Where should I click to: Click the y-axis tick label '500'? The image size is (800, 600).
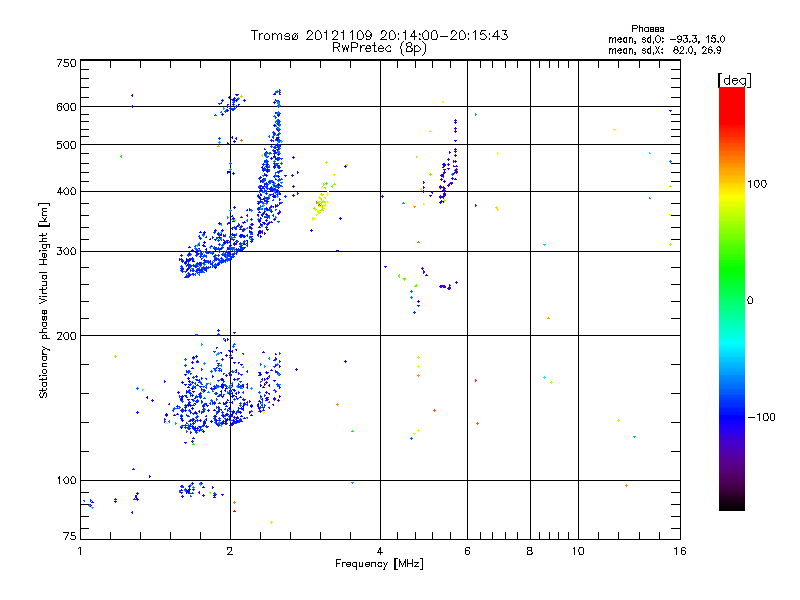tap(66, 145)
